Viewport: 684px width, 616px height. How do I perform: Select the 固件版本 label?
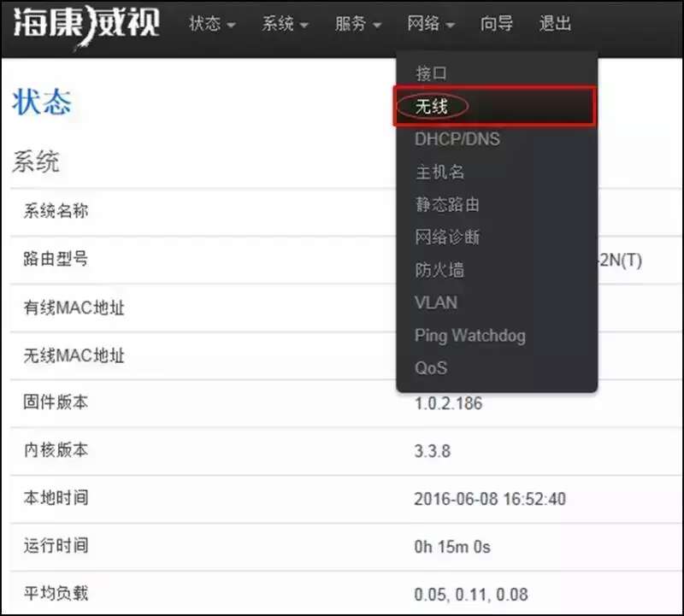[x=56, y=402]
